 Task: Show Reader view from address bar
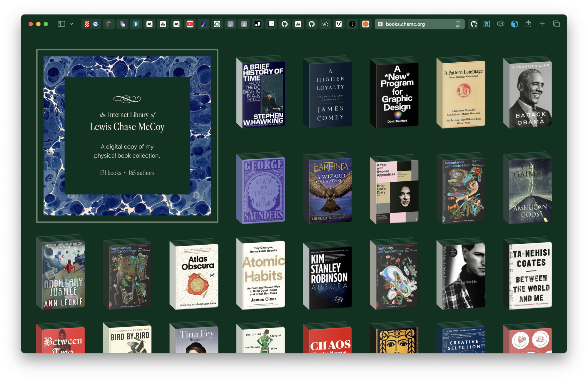[458, 24]
